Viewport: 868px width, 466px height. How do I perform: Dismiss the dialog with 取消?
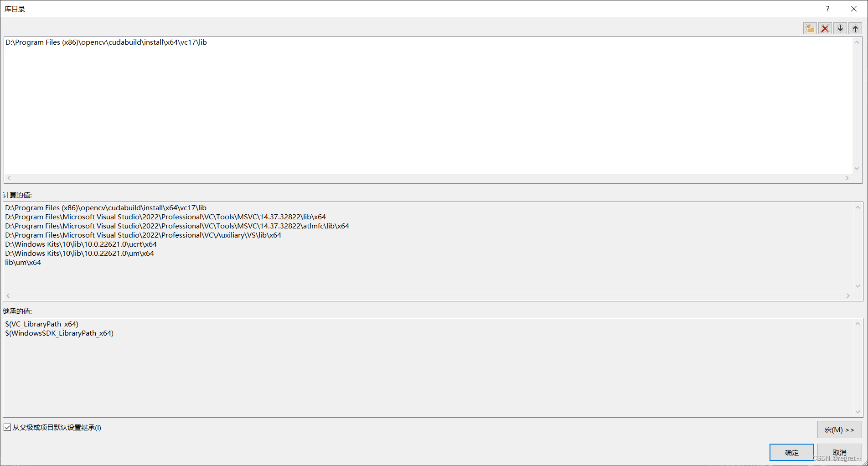pyautogui.click(x=840, y=452)
